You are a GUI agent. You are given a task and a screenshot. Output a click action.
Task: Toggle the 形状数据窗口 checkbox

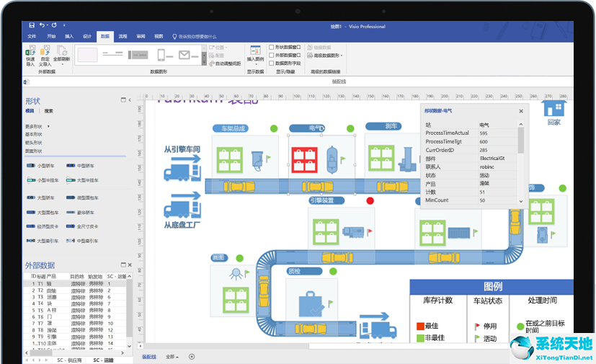[x=272, y=47]
